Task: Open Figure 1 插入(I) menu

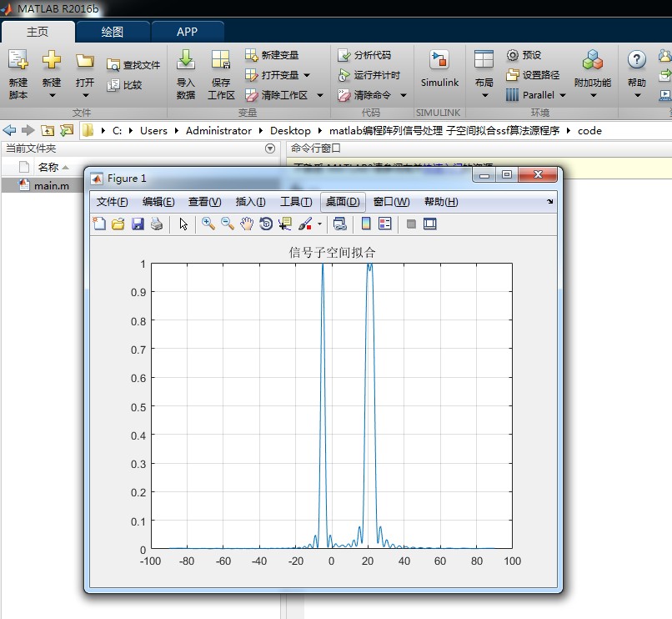Action: 250,202
